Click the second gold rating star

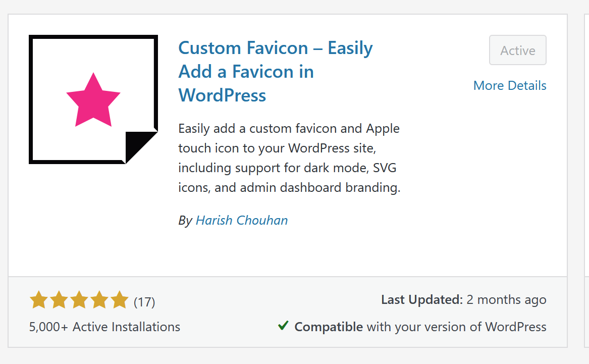pos(59,300)
